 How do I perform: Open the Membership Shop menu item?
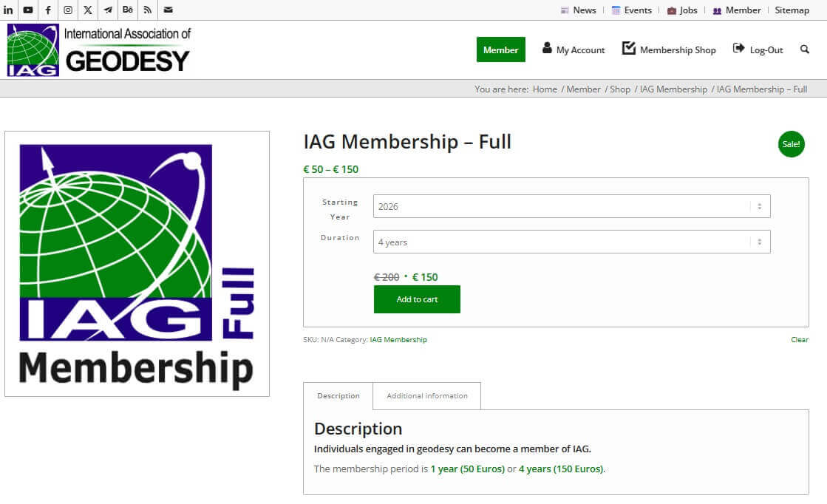click(x=669, y=50)
